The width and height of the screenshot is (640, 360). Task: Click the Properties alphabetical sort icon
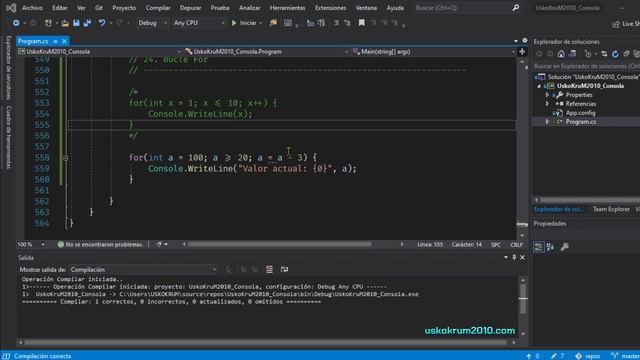(550, 247)
